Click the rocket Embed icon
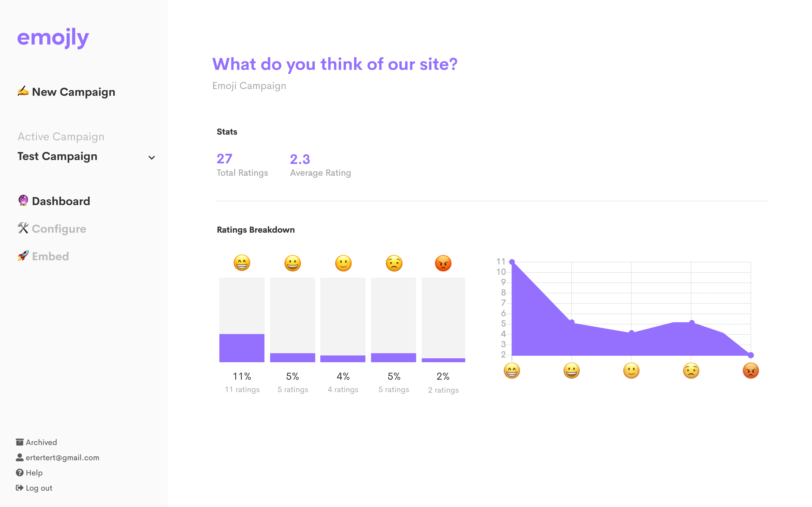The height and width of the screenshot is (507, 812). tap(23, 256)
